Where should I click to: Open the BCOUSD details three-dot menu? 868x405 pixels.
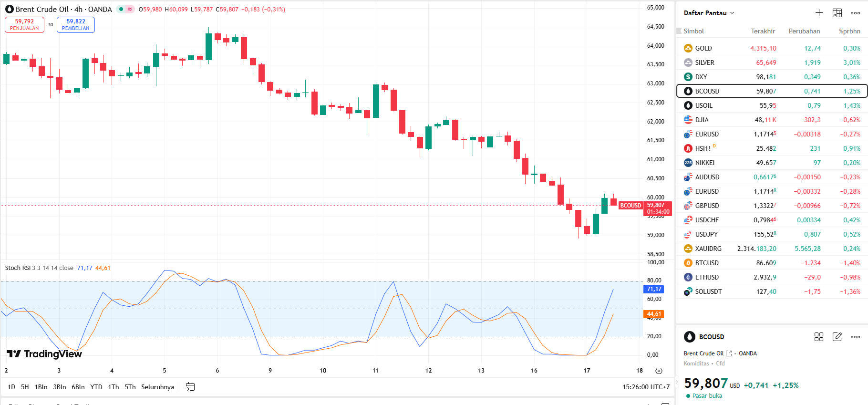coord(855,337)
